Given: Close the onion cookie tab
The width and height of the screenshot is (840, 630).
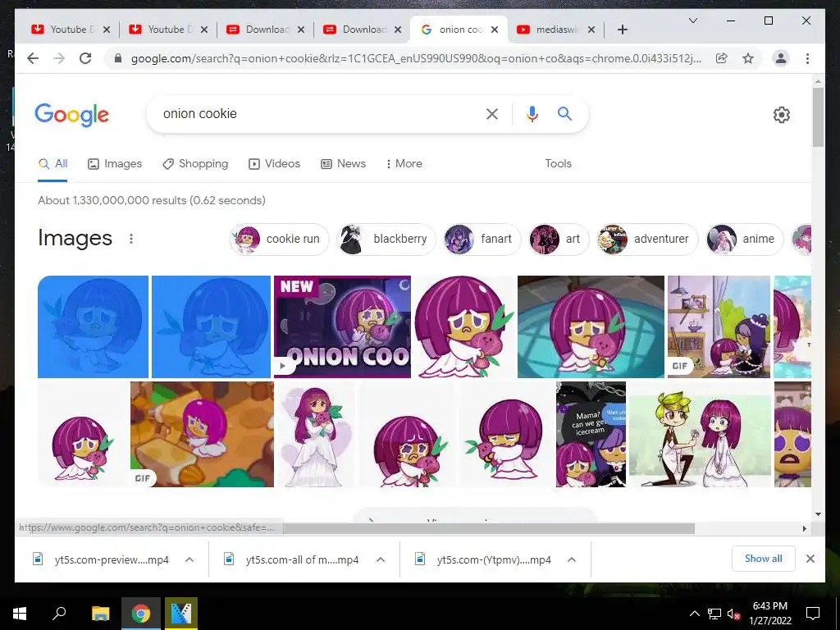Looking at the screenshot, I should point(495,30).
